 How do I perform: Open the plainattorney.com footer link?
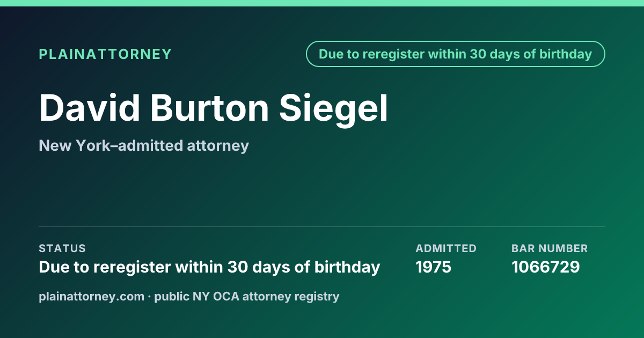tap(92, 296)
